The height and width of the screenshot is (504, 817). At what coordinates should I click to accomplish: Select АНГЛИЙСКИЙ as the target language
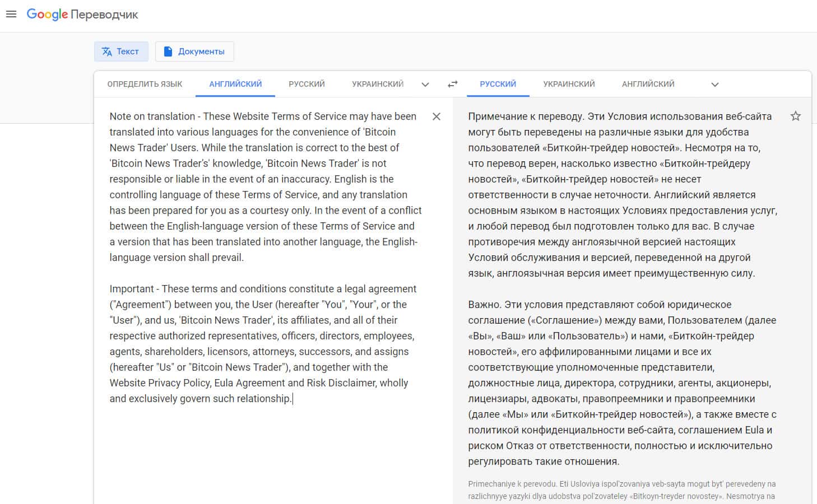(648, 84)
